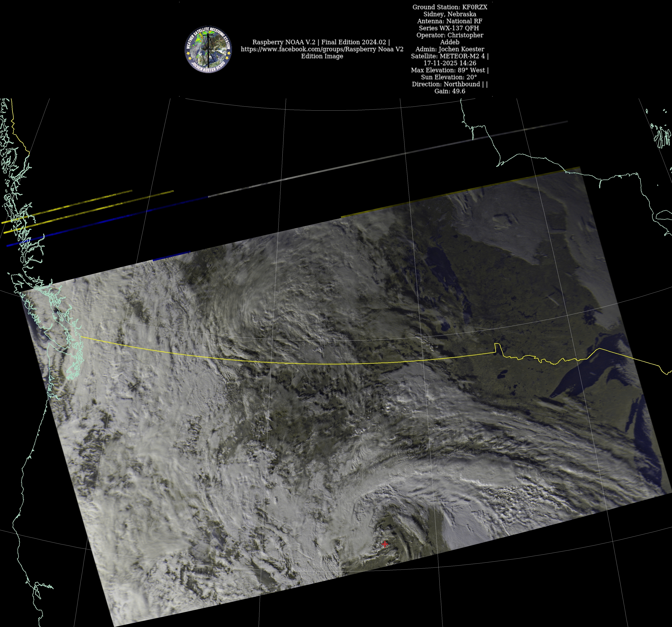This screenshot has height=627, width=672.
Task: Click the 'Gain: 49.6' value
Action: (450, 91)
